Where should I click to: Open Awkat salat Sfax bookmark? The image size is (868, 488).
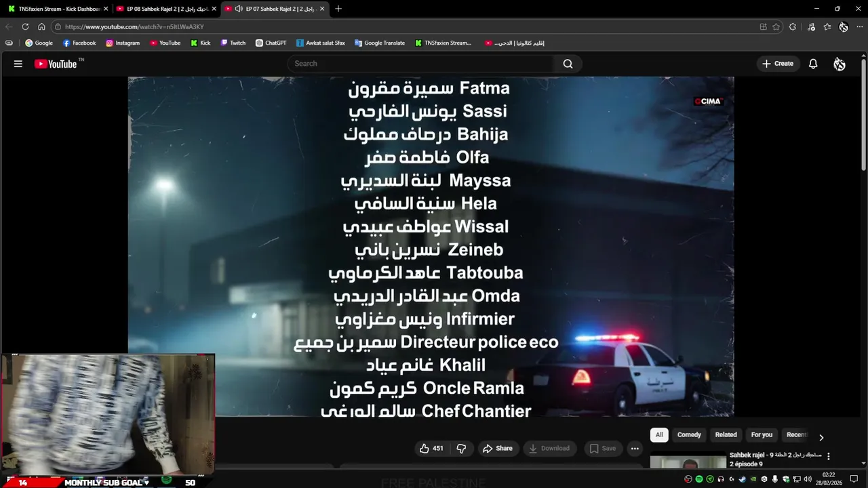[x=321, y=43]
